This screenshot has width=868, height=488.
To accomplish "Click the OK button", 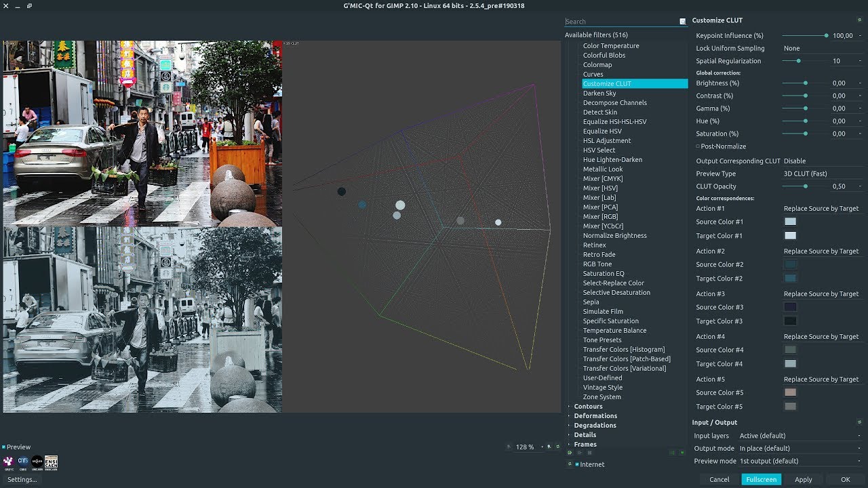I will 846,479.
